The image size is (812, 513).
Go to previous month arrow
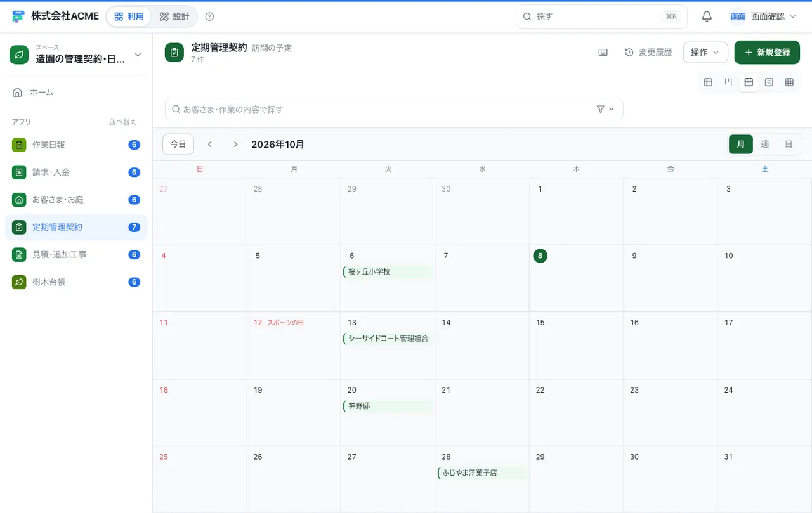click(x=210, y=145)
